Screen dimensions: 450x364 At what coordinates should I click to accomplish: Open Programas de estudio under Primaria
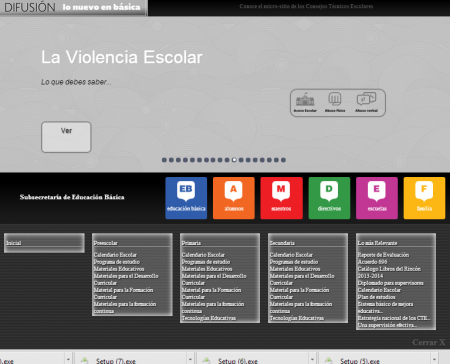[206, 262]
